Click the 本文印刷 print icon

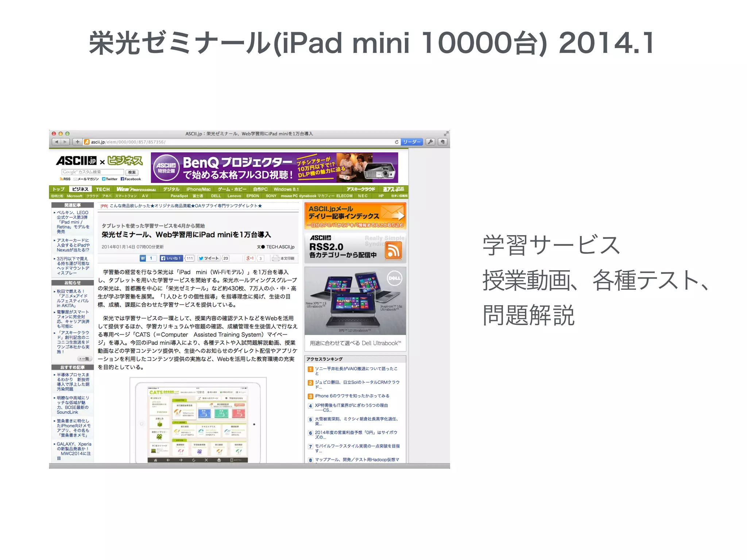coord(283,258)
